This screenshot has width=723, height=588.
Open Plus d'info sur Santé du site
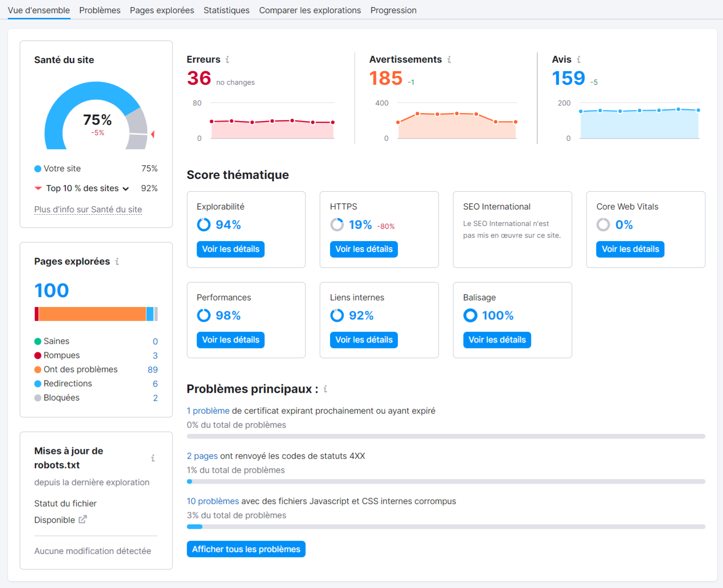pyautogui.click(x=88, y=209)
